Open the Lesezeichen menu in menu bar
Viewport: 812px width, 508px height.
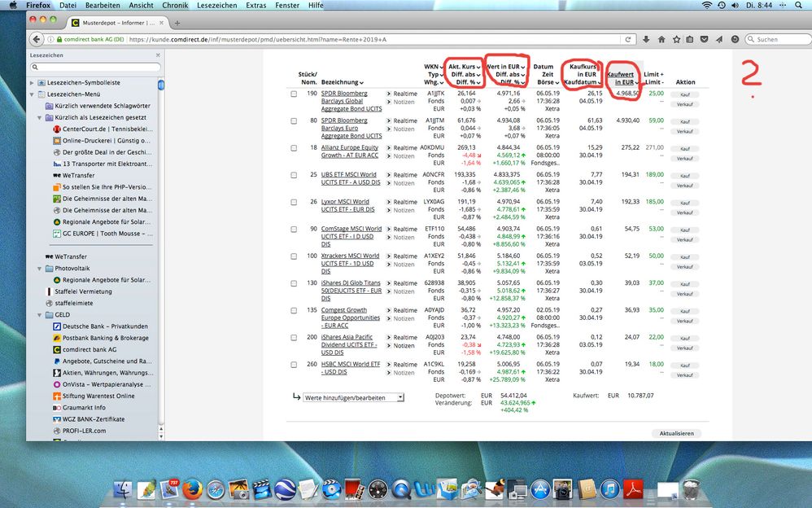[x=218, y=5]
